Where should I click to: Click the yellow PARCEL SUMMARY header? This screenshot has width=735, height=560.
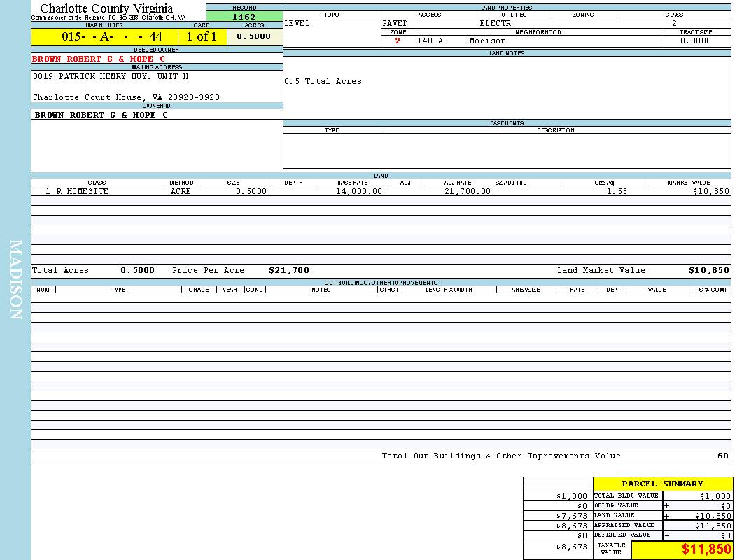[x=662, y=484]
